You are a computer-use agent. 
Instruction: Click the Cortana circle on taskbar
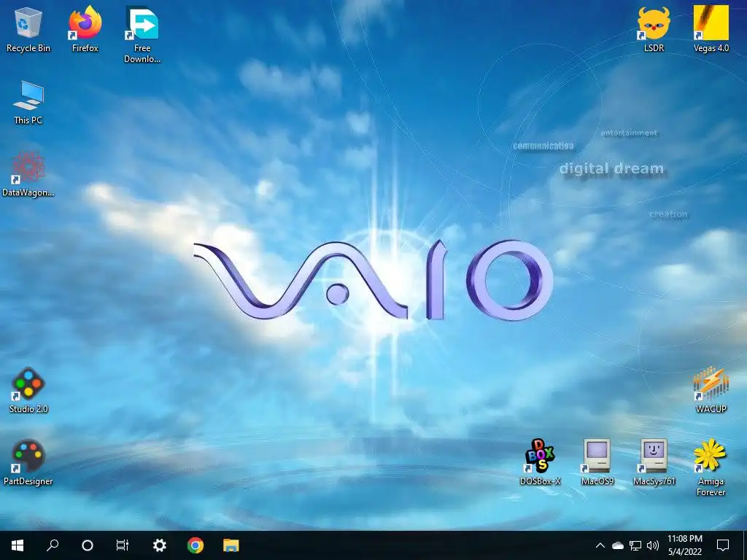tap(88, 545)
